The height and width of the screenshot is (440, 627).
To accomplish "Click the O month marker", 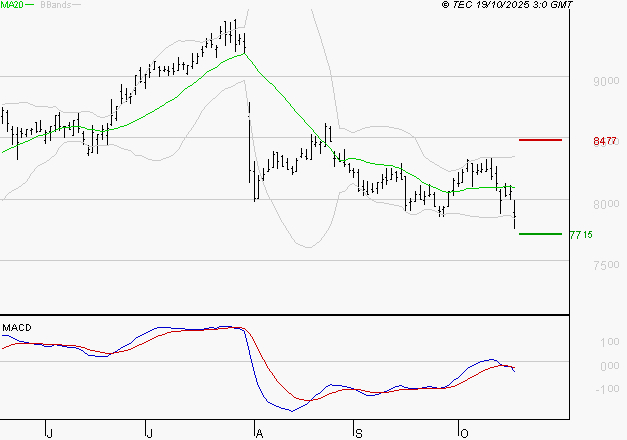I will [464, 434].
